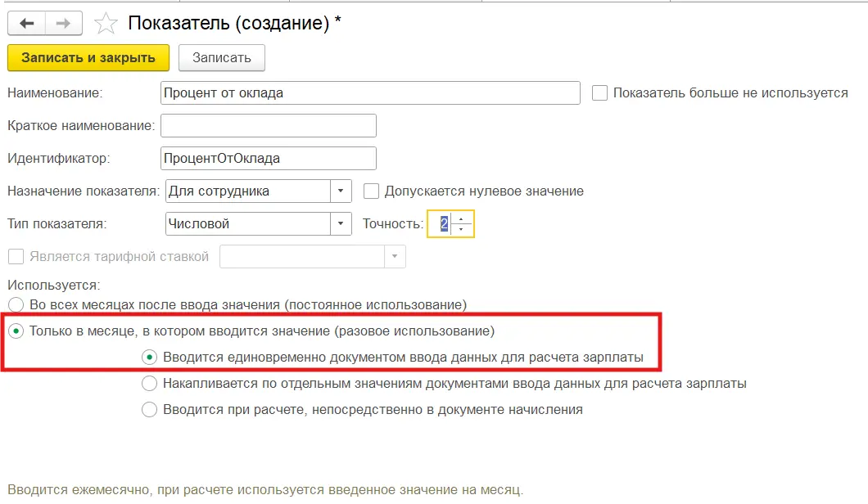Viewport: 868px width, 504px height.
Task: Open the tariff rate dropdown arrow
Action: [x=396, y=257]
